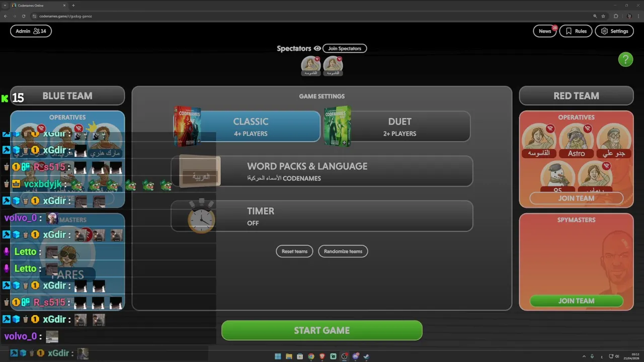The width and height of the screenshot is (644, 362).
Task: Open a new browser tab
Action: point(73,5)
